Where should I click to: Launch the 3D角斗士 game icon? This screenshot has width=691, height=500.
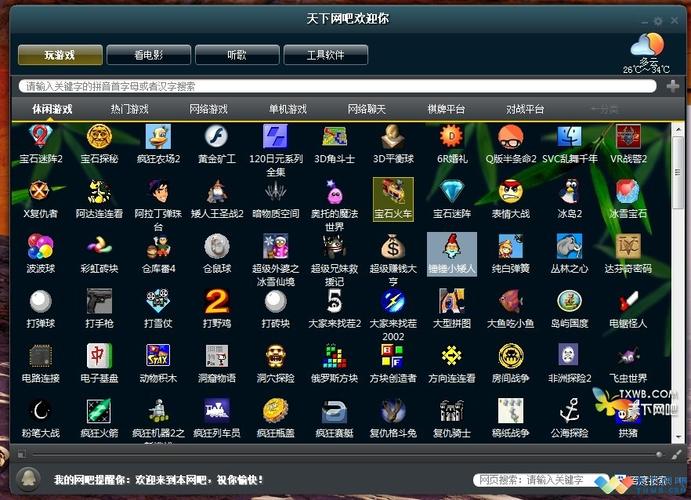(x=334, y=136)
